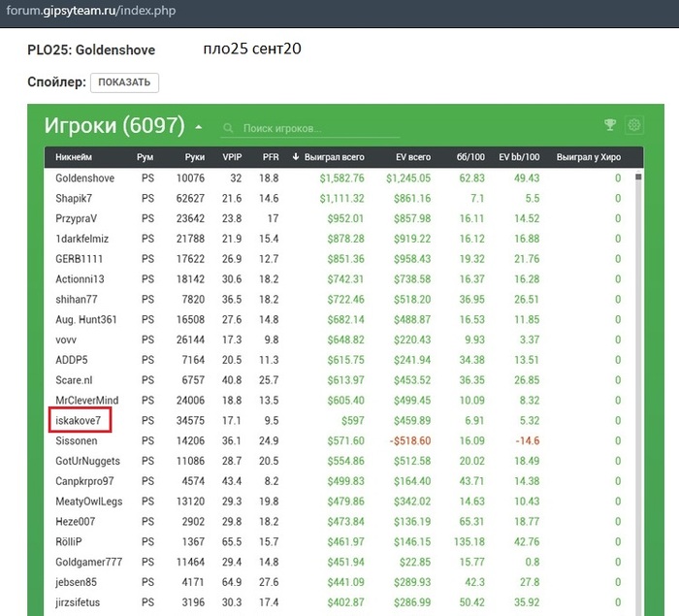Viewport: 679px width, 616px height.
Task: Click the $597 winnings value
Action: 353,421
